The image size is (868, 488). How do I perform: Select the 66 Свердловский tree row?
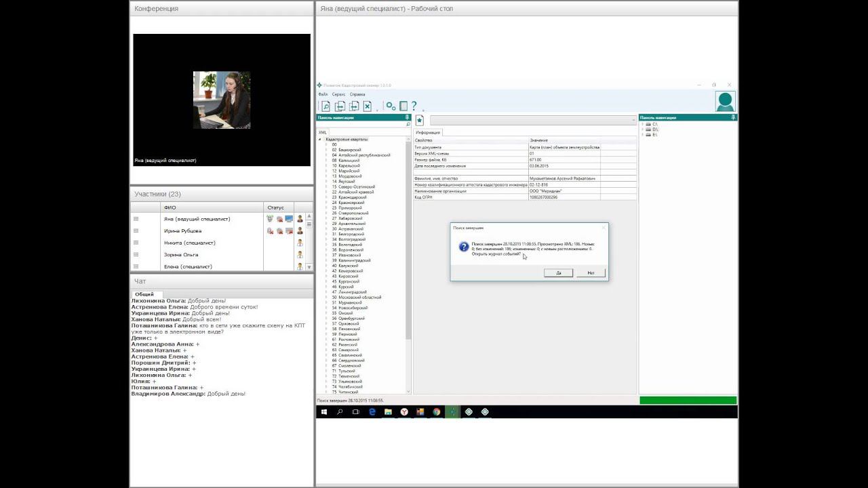point(348,361)
